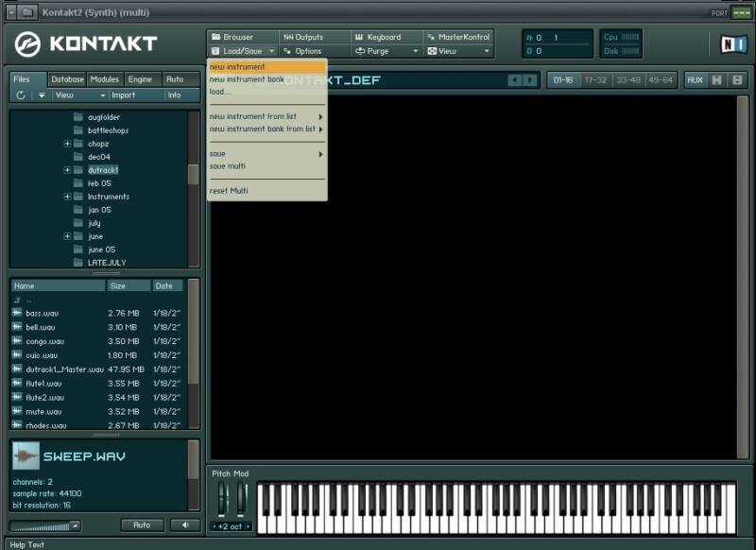Toggle the Outputs panel button
This screenshot has height=550, width=756.
[316, 37]
